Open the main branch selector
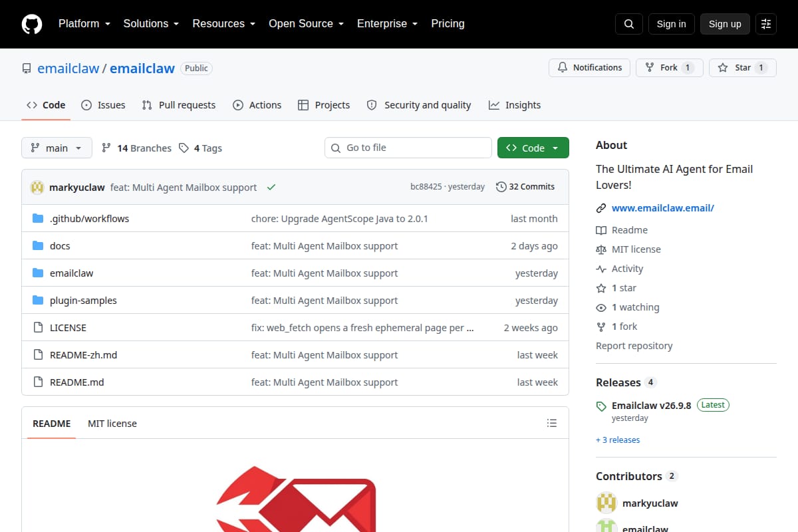This screenshot has height=532, width=798. coord(57,148)
